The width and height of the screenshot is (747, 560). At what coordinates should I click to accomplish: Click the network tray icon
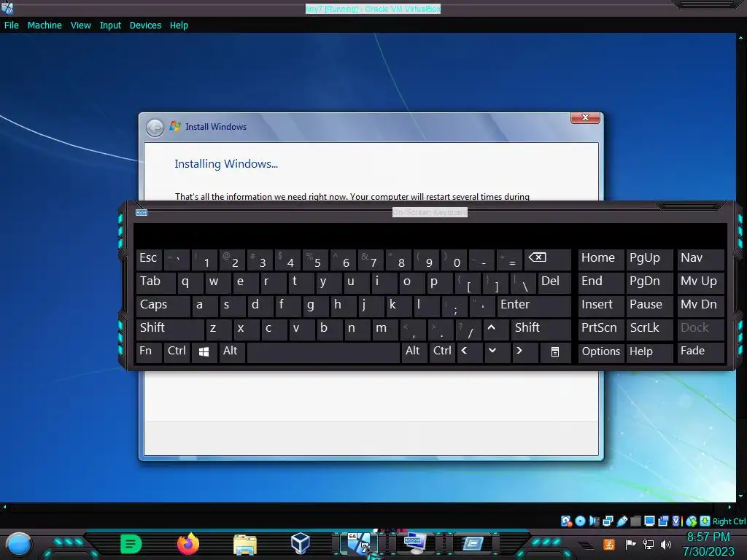[648, 544]
